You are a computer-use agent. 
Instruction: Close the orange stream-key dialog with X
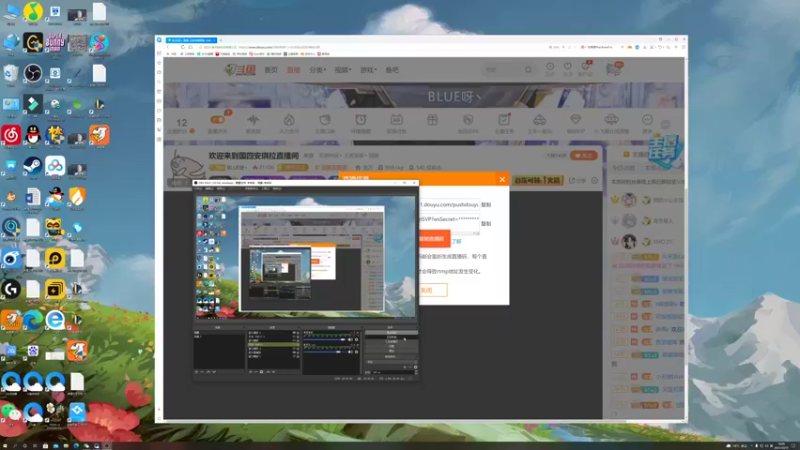coord(502,179)
